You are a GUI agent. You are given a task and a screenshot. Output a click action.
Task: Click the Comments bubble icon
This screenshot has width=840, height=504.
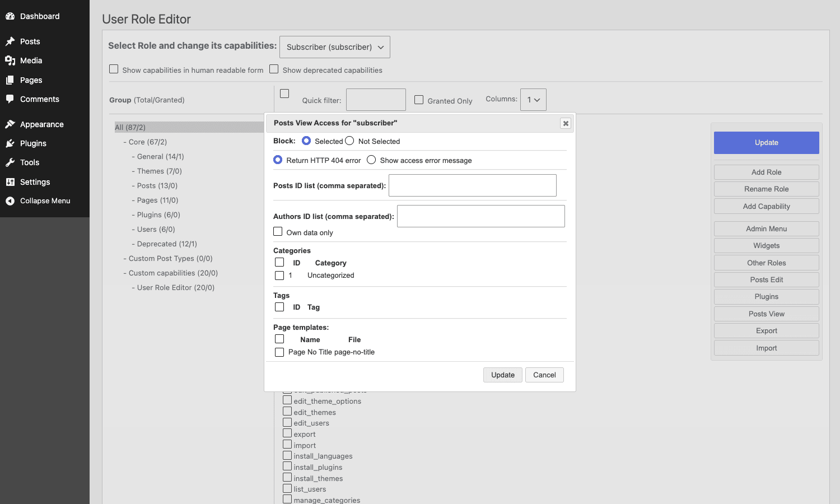pyautogui.click(x=10, y=99)
